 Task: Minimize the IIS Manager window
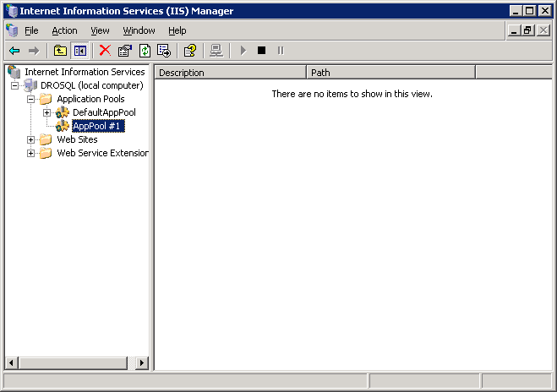(516, 11)
